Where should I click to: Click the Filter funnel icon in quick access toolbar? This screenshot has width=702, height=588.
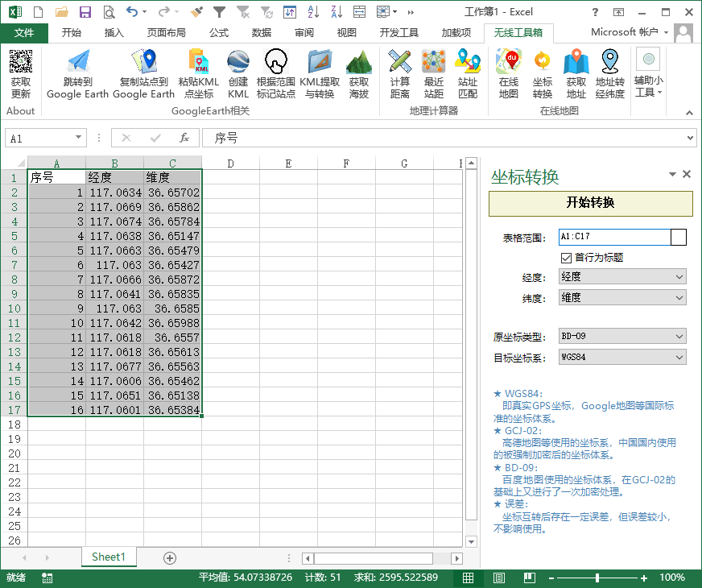point(219,12)
